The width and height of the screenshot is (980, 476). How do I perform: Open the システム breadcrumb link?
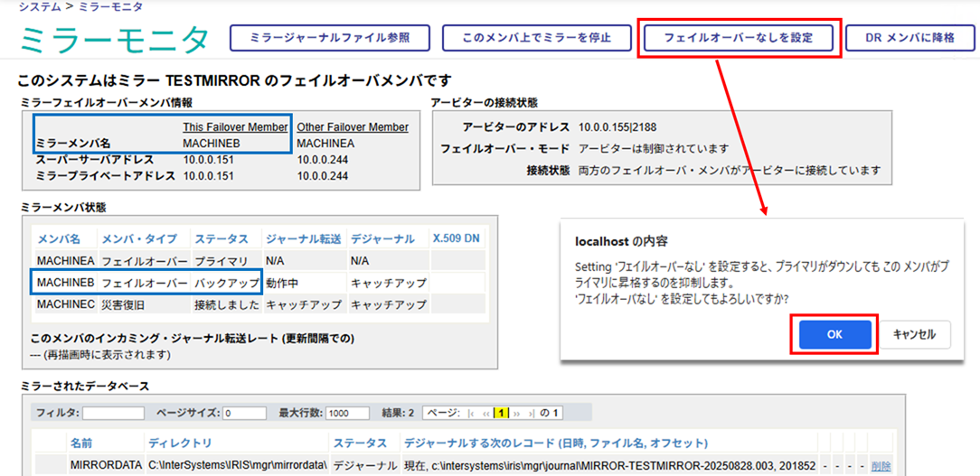pos(39,6)
